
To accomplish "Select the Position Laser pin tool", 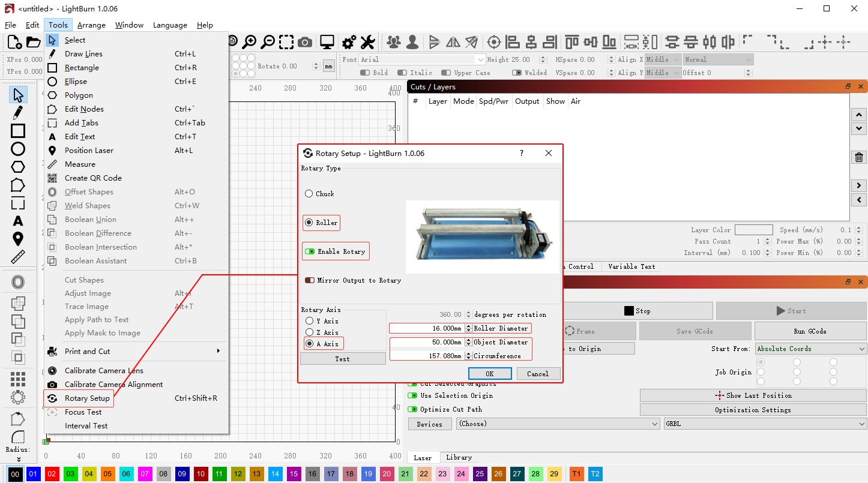I will pos(18,239).
